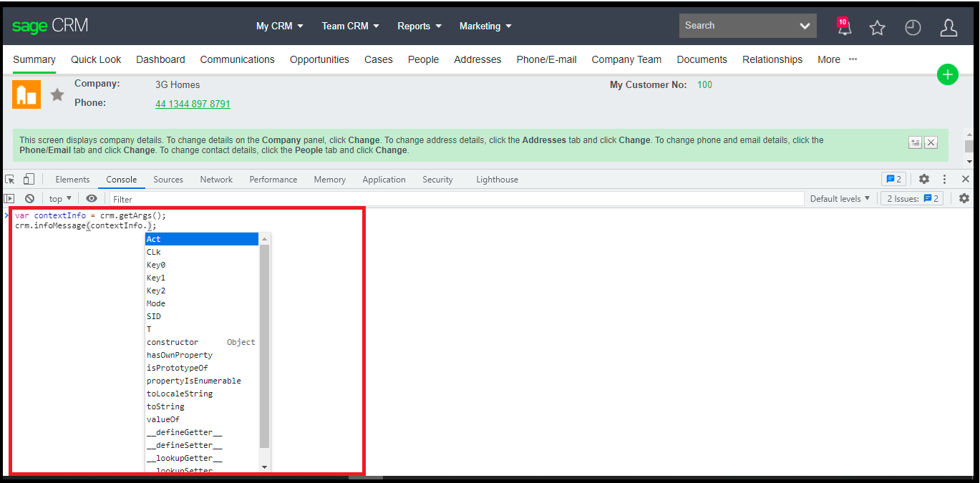Open the top JavaScript context dropdown
Viewport: 980px width, 483px height.
[60, 198]
